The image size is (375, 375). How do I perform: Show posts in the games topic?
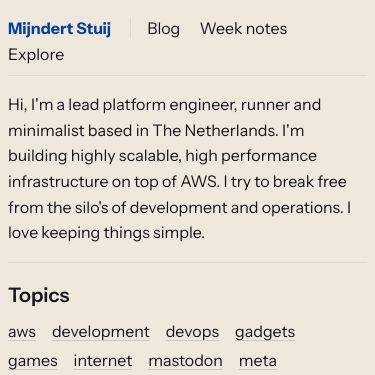[x=33, y=361]
